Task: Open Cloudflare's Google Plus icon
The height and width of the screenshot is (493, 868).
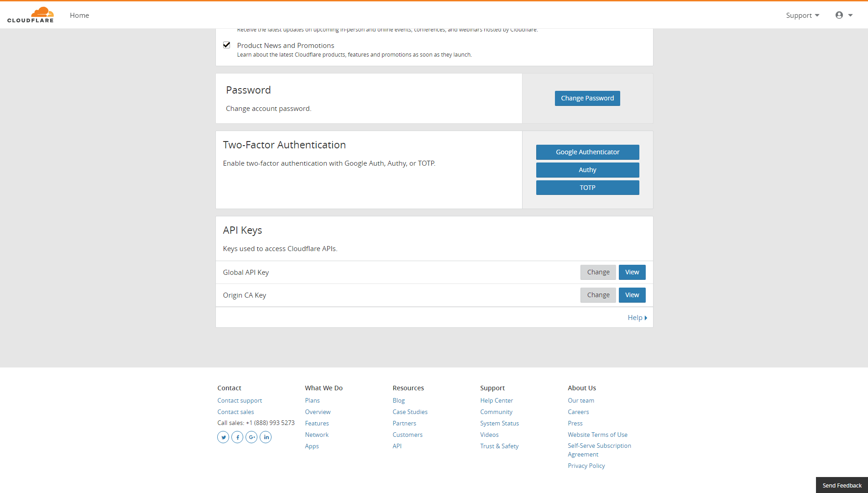Action: coord(251,437)
